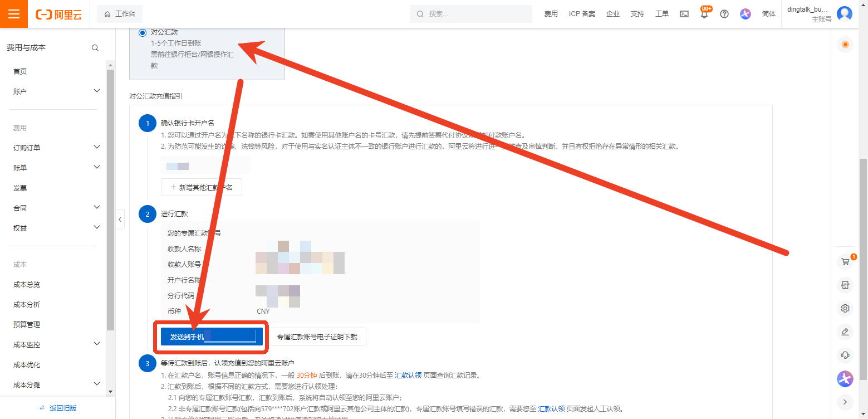
Task: Expand the 成本监控 sidebar section
Action: click(x=97, y=344)
